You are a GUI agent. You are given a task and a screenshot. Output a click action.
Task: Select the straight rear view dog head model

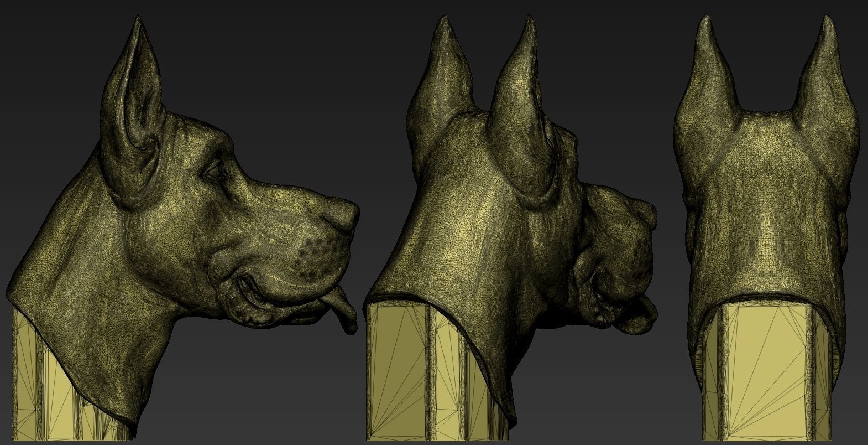click(767, 227)
